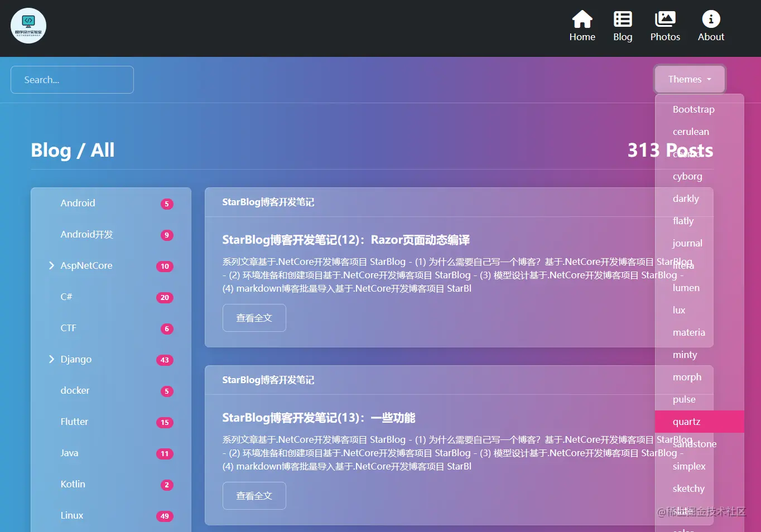Screen dimensions: 761x532
Task: Open the Flutter category
Action: pos(74,422)
